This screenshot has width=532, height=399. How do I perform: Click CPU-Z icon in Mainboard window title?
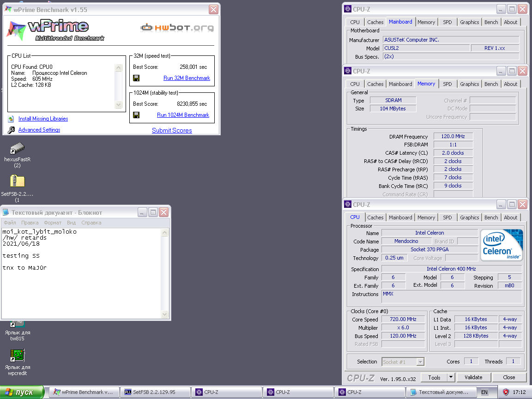[348, 9]
